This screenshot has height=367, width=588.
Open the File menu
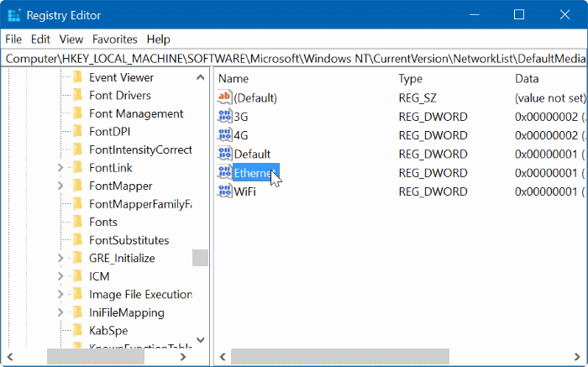pos(13,39)
